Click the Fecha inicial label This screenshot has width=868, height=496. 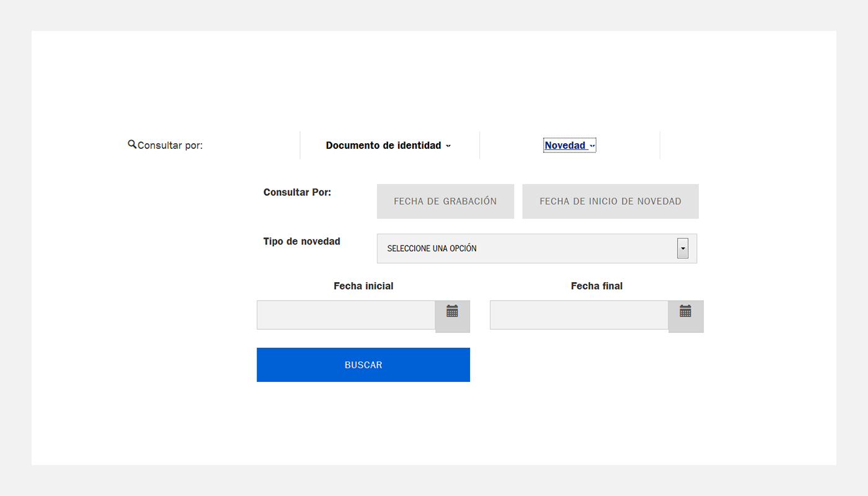(x=363, y=286)
